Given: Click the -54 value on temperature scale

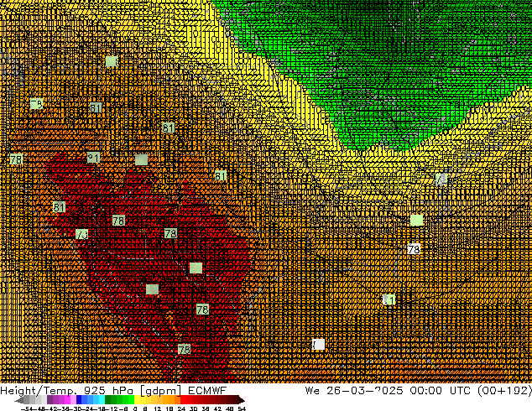Looking at the screenshot, I should click(27, 409).
